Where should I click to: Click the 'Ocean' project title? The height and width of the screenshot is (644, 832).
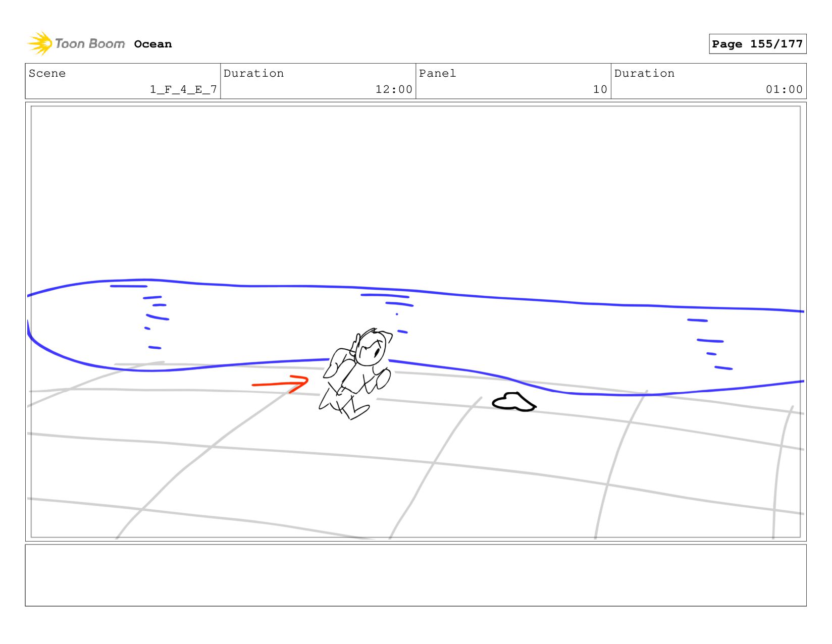click(153, 44)
